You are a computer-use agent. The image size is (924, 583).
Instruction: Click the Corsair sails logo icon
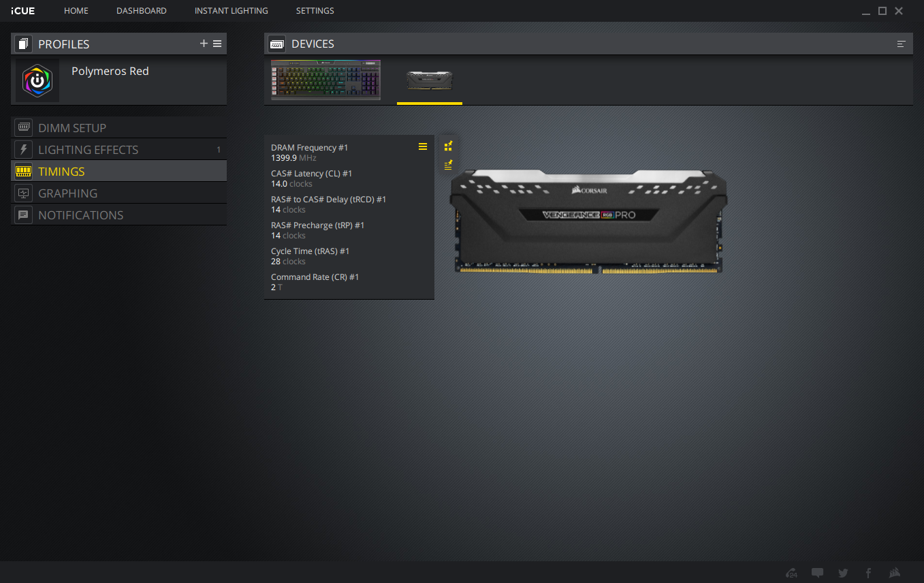coord(894,573)
